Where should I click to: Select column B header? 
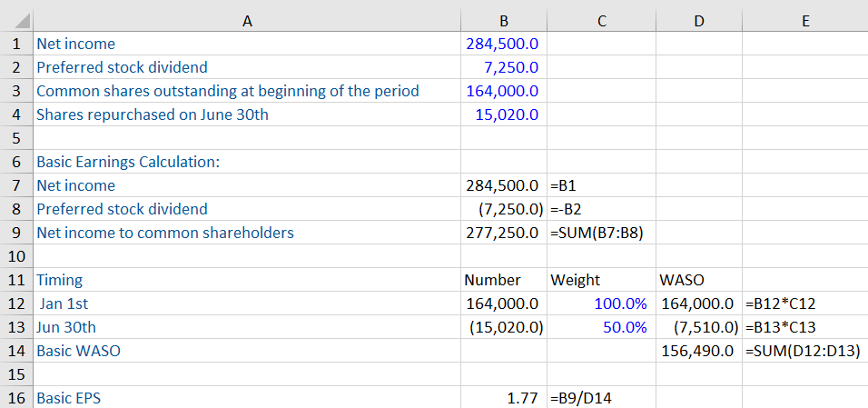coord(503,16)
